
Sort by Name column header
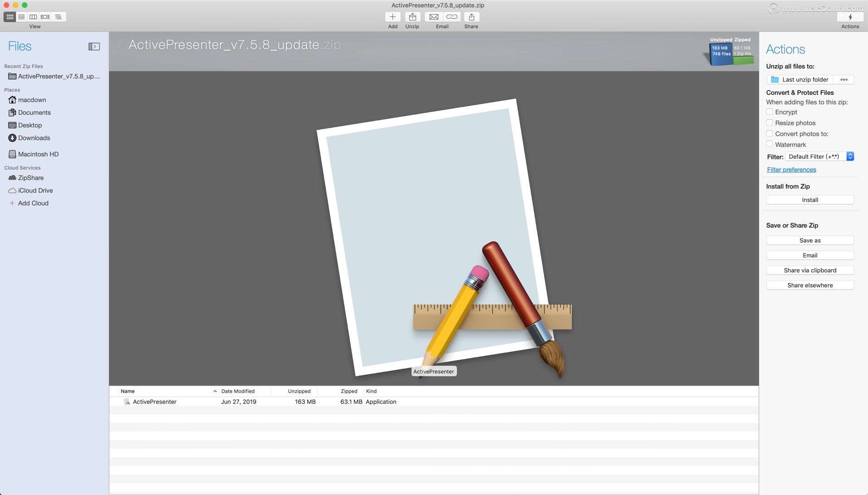[x=169, y=391]
